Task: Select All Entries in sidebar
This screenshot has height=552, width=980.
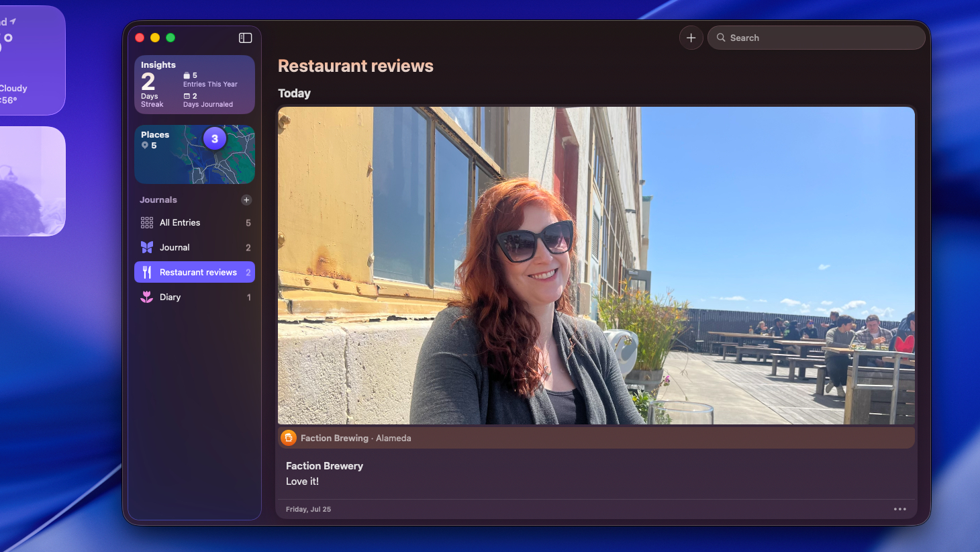Action: coord(180,223)
